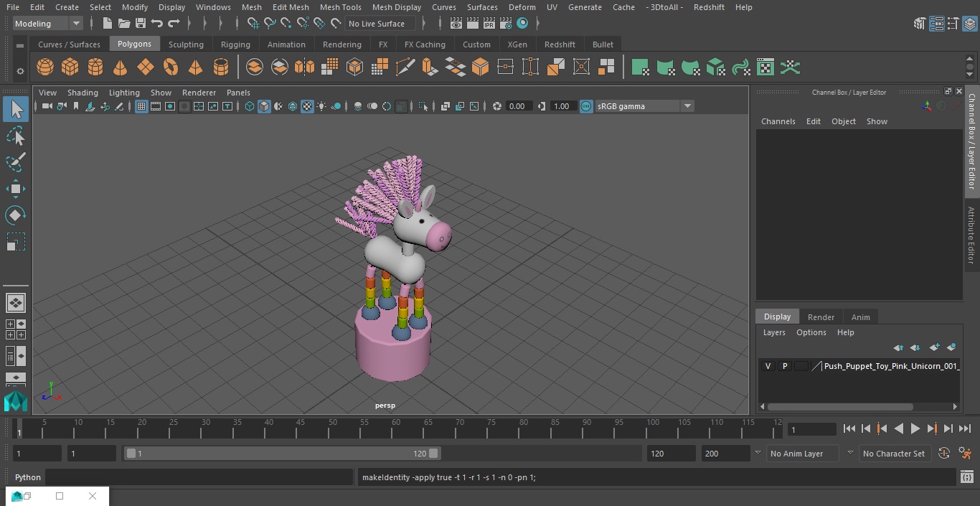Open the Channels menu in Channel Box
The image size is (980, 506).
click(778, 121)
